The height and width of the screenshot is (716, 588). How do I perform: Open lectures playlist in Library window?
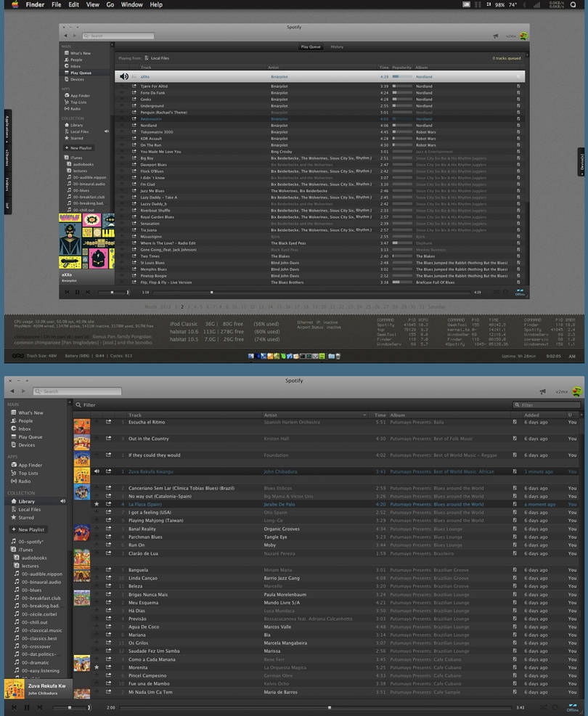point(26,566)
